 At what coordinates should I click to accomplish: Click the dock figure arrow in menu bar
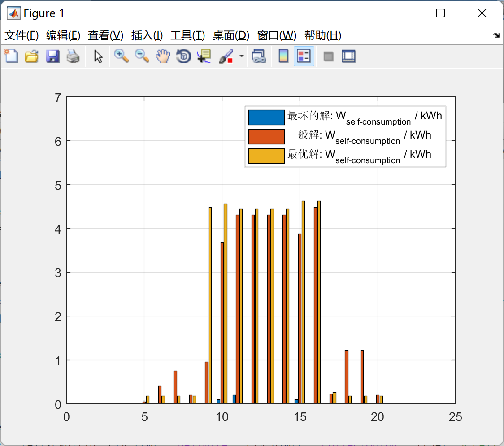click(496, 36)
